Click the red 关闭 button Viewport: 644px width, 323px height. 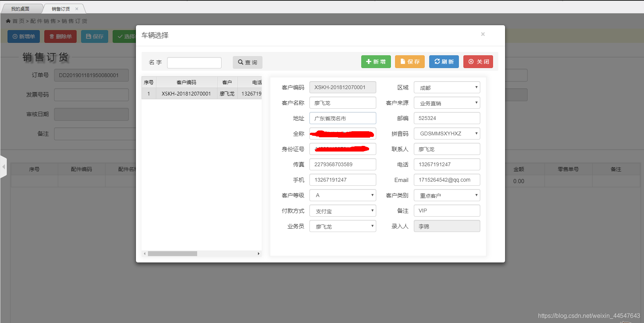(478, 62)
